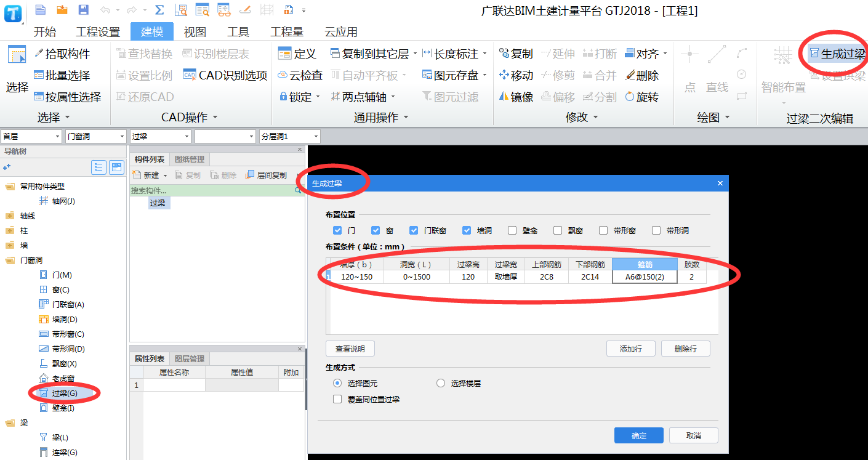Uncheck the 门联窗 checkbox in dialog
This screenshot has width=868, height=460.
pos(414,230)
